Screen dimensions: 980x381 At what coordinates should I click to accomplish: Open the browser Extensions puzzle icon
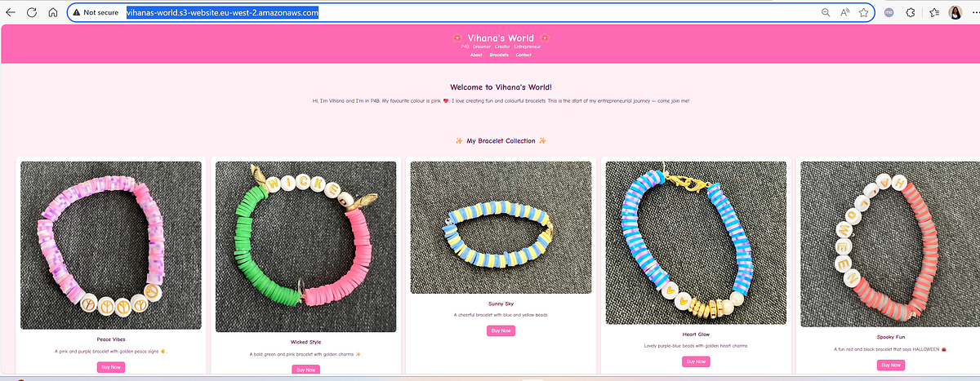[x=911, y=12]
